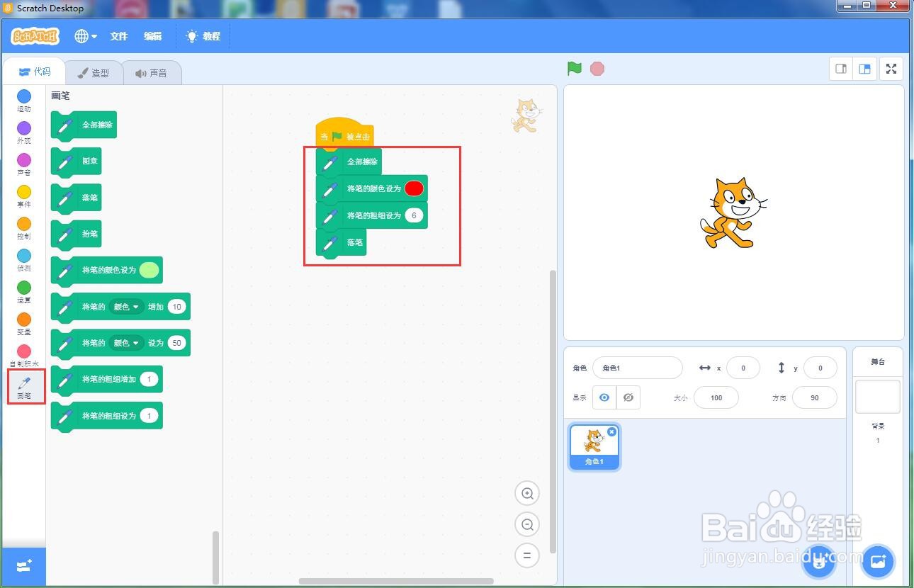Open the 颜色 dropdown in the pen increase block
The image size is (914, 588).
point(127,307)
